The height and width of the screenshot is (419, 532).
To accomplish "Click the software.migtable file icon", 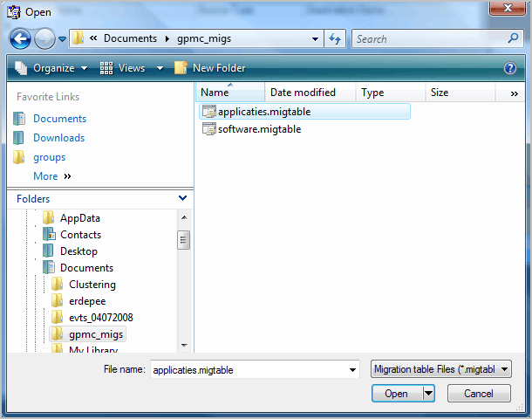I will pyautogui.click(x=209, y=129).
